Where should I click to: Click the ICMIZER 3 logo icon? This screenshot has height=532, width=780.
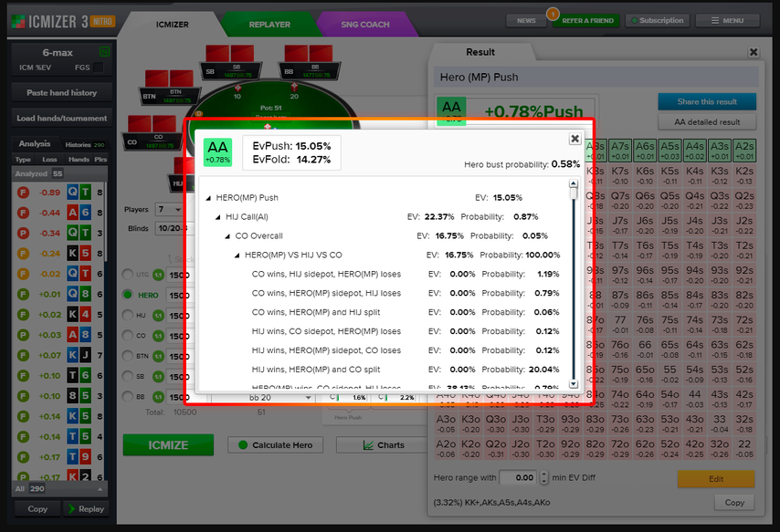click(x=18, y=21)
